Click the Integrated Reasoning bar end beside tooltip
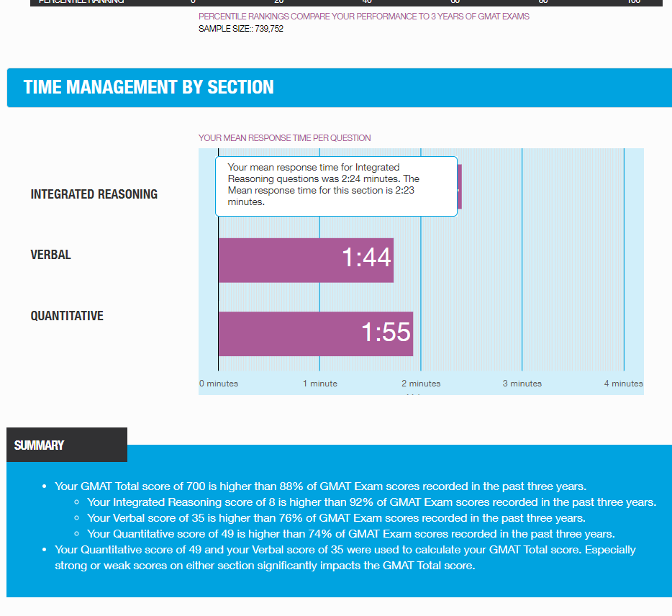The width and height of the screenshot is (672, 616). (460, 186)
